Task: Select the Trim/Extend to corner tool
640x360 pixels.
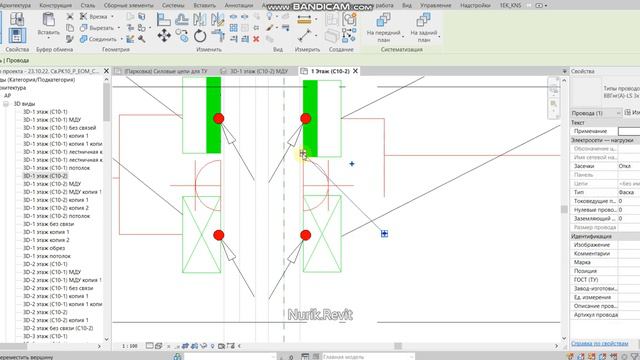Action: click(218, 36)
